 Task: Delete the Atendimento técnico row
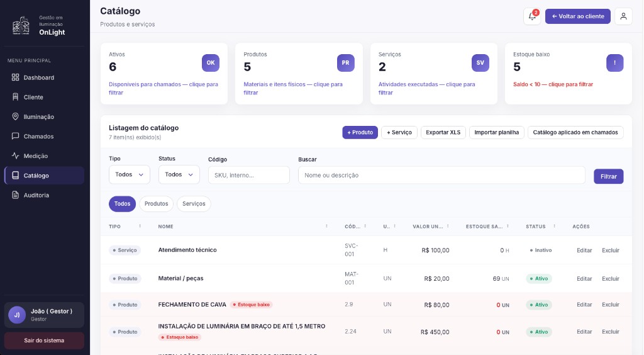(x=610, y=251)
